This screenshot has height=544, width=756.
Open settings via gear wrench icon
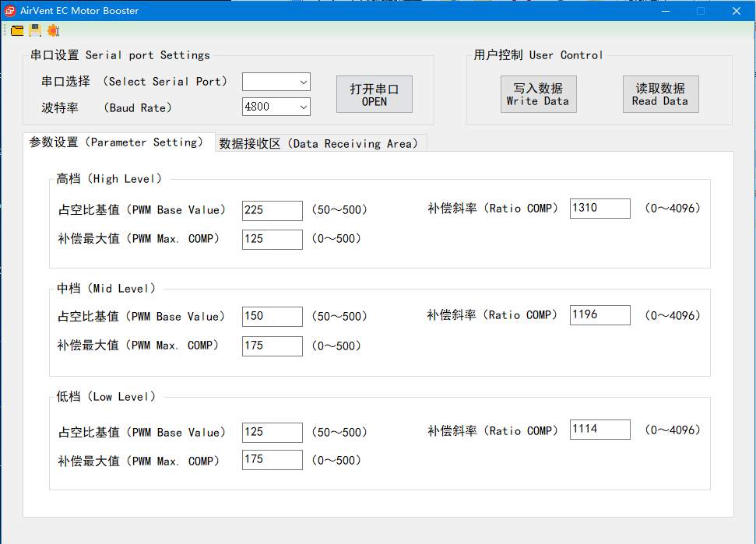pyautogui.click(x=53, y=30)
